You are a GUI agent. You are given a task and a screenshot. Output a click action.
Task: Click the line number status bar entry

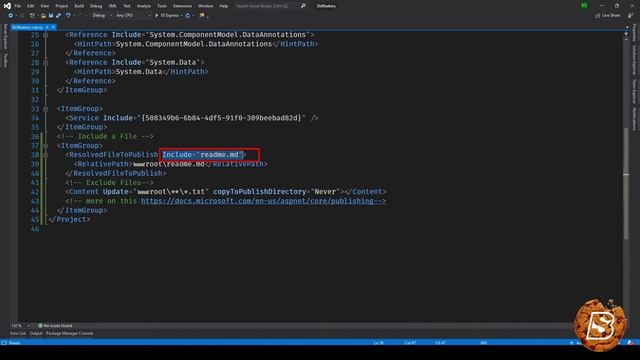click(379, 343)
